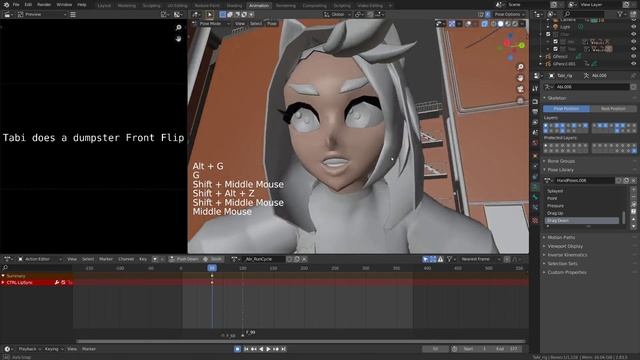Click the hamburger menu icon in the preview header
Image resolution: width=640 pixels, height=360 pixels.
tap(73, 14)
